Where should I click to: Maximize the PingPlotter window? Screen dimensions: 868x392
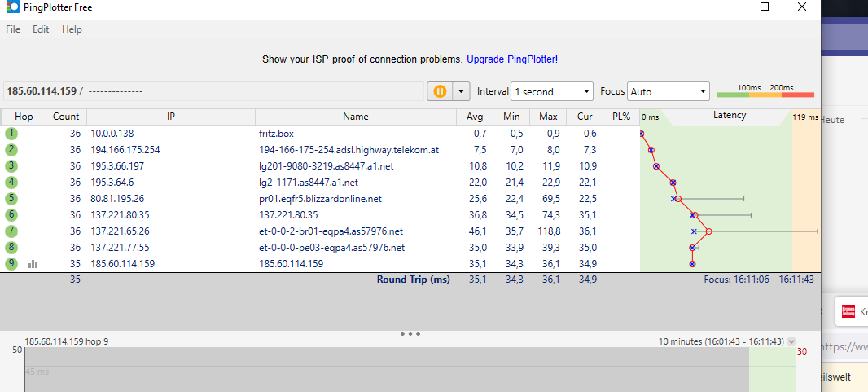point(765,7)
